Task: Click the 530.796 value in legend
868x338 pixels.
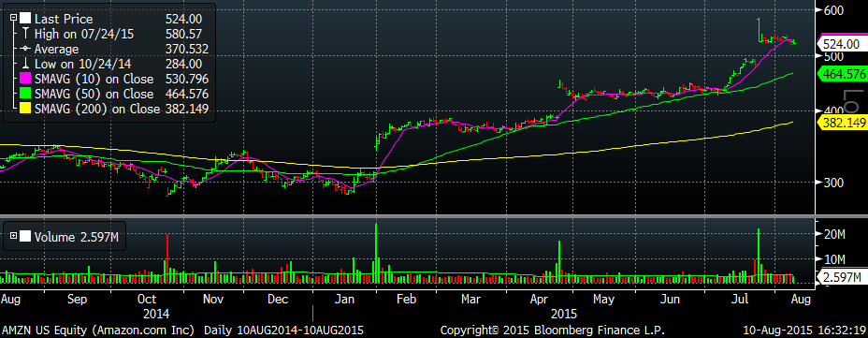Action: [x=187, y=79]
